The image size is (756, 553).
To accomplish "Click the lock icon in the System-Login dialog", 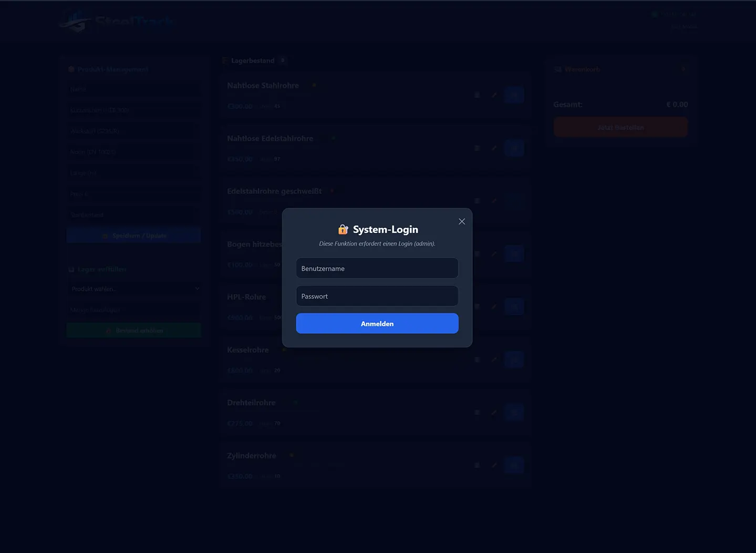I will coord(343,229).
